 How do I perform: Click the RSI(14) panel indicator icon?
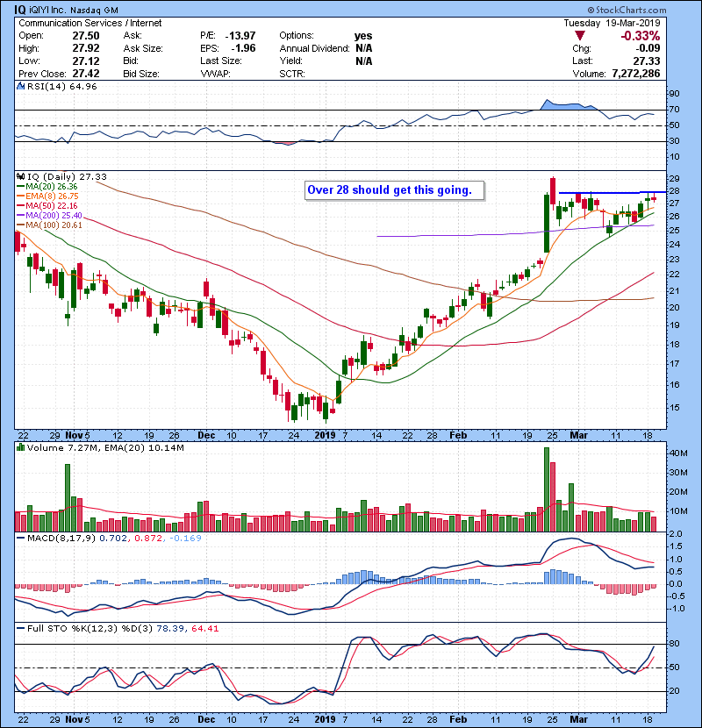(20, 86)
